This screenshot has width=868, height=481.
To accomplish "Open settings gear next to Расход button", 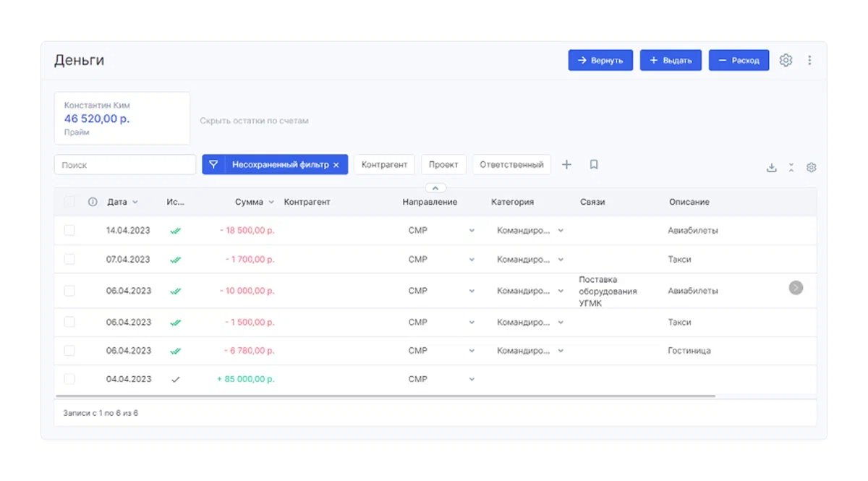I will click(786, 61).
